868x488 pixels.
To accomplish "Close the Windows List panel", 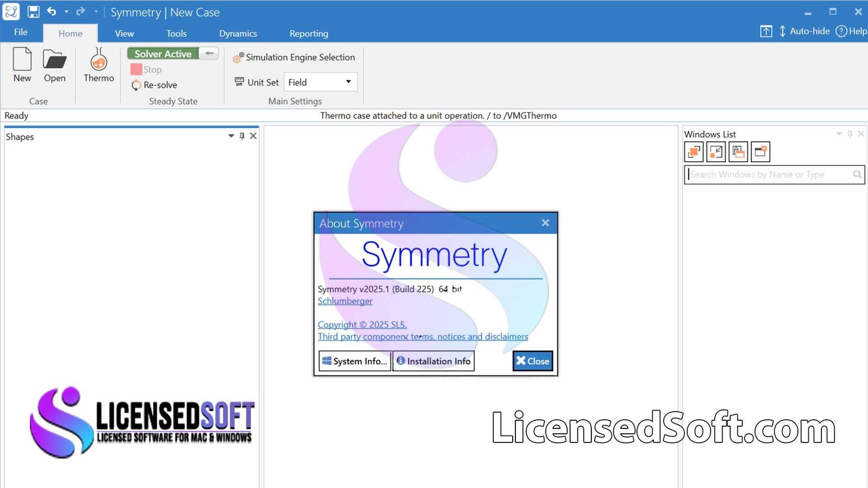I will point(861,133).
